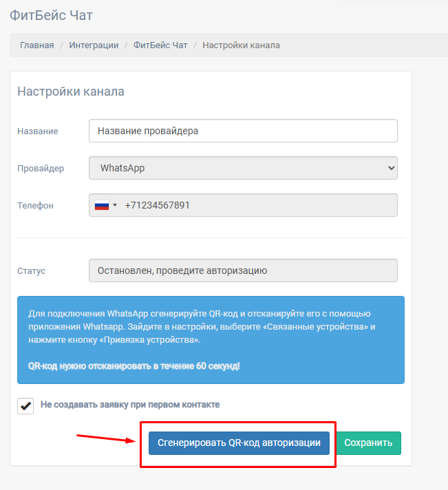
Task: Click the Статус field showing Остановлен
Action: pos(243,270)
